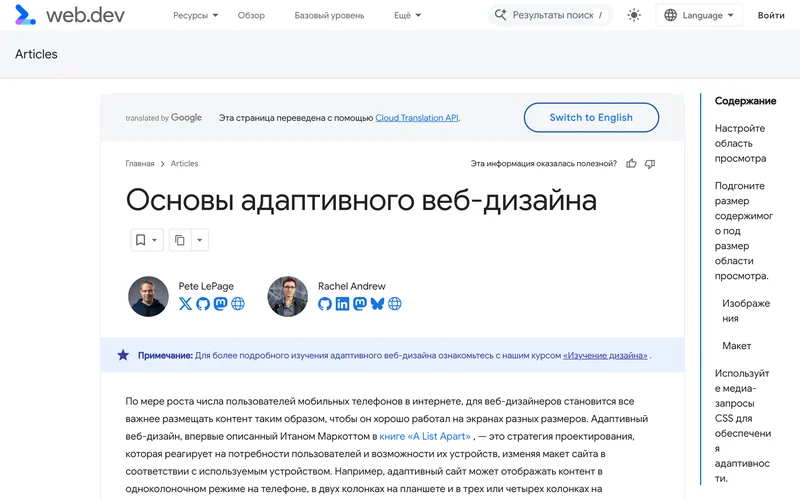
Task: Open Pete LePage's Mastodon icon
Action: click(x=220, y=304)
